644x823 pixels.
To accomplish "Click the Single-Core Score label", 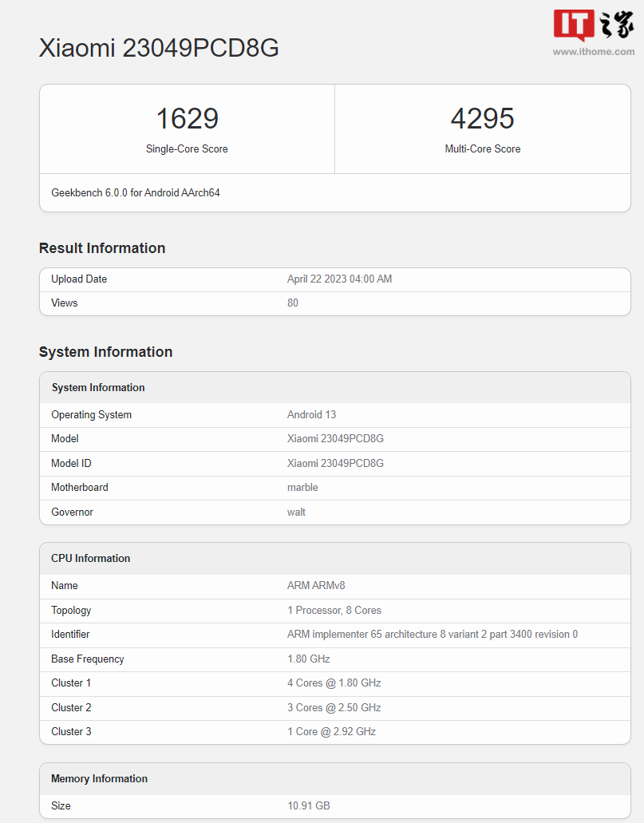I will pos(187,149).
